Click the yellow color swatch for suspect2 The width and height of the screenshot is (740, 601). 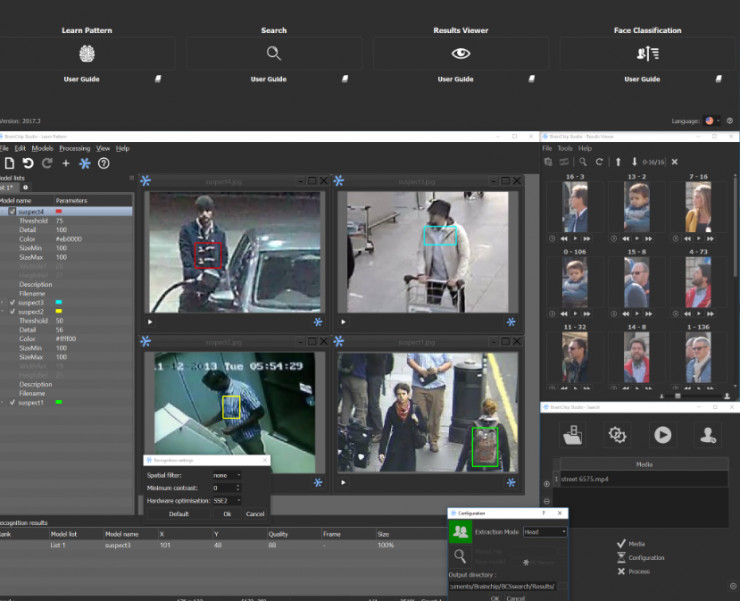click(x=59, y=311)
